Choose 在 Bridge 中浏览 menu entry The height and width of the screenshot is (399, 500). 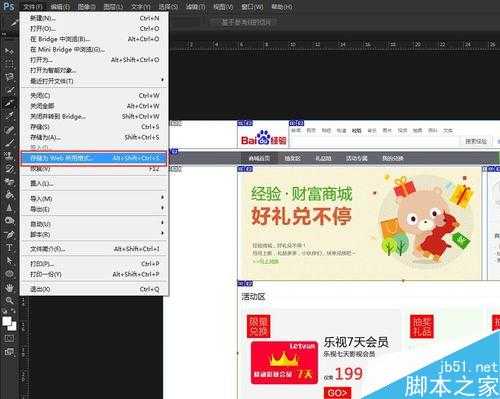coord(94,39)
